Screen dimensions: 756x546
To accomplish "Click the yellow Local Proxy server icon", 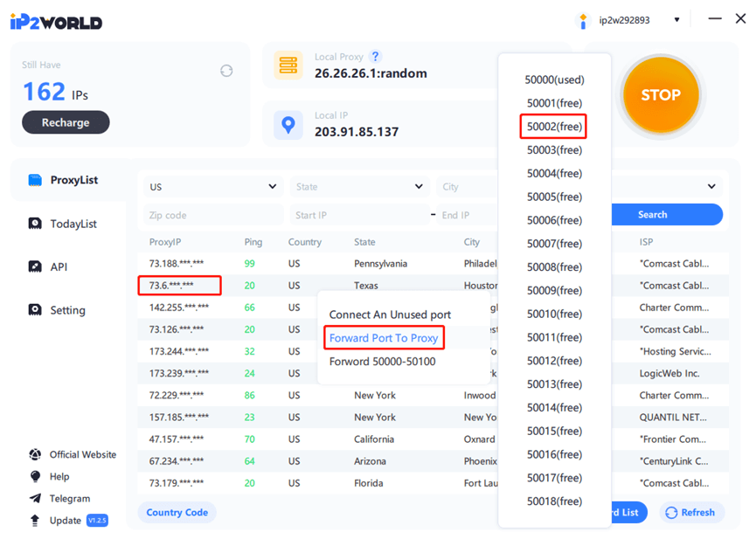I will pos(288,65).
